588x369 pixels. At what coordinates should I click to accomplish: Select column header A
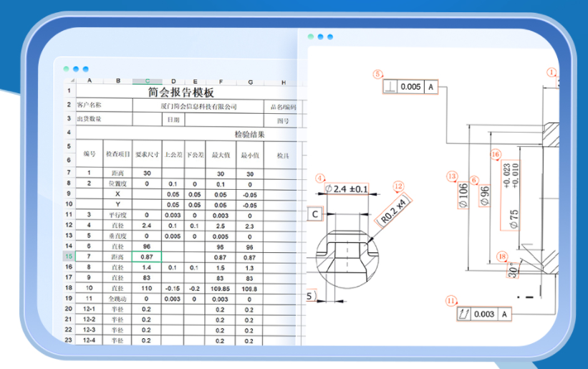[x=90, y=81]
